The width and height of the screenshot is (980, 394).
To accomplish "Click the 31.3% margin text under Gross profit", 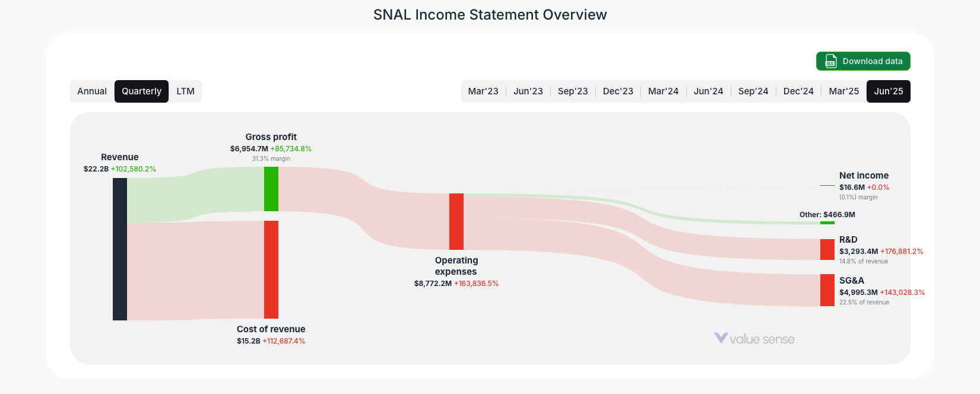I will [271, 158].
